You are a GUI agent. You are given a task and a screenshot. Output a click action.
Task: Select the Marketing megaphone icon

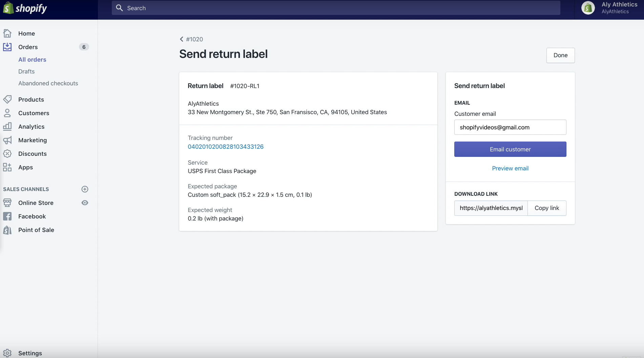pyautogui.click(x=7, y=140)
